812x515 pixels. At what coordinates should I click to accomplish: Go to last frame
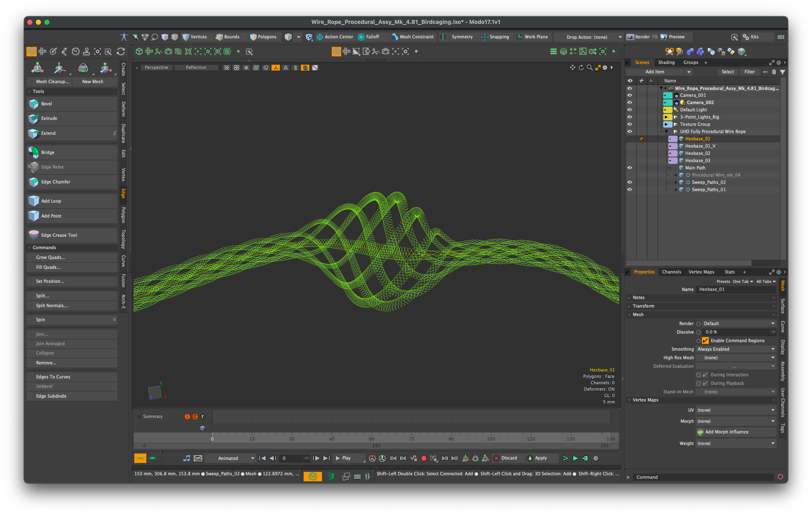(326, 458)
